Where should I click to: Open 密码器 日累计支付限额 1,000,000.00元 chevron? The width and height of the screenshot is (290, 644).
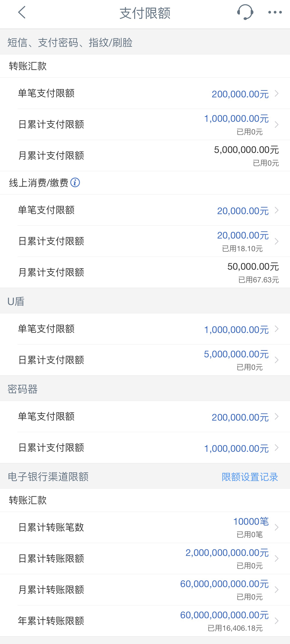point(276,447)
